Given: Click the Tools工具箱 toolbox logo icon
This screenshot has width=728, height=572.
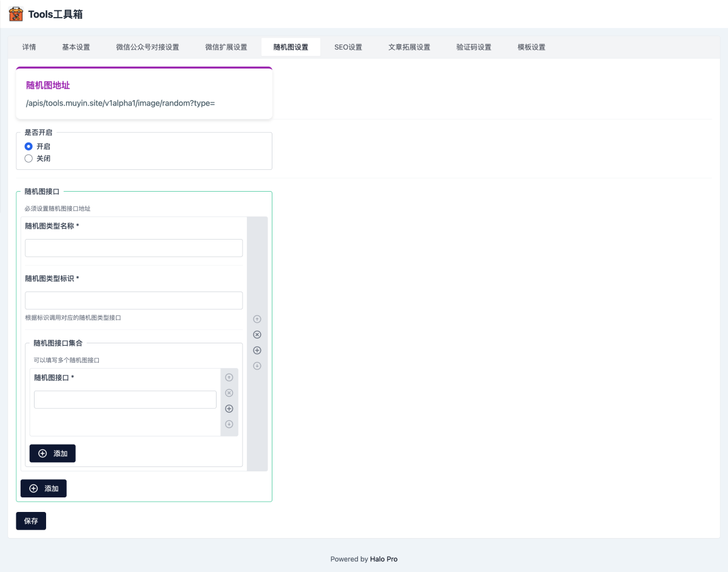Looking at the screenshot, I should 16,14.
